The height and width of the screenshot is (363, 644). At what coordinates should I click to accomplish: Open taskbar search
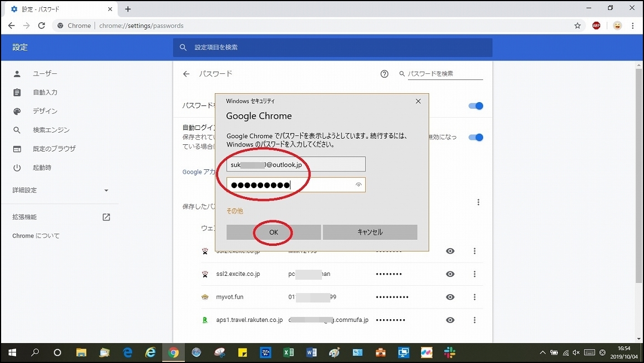pyautogui.click(x=35, y=352)
